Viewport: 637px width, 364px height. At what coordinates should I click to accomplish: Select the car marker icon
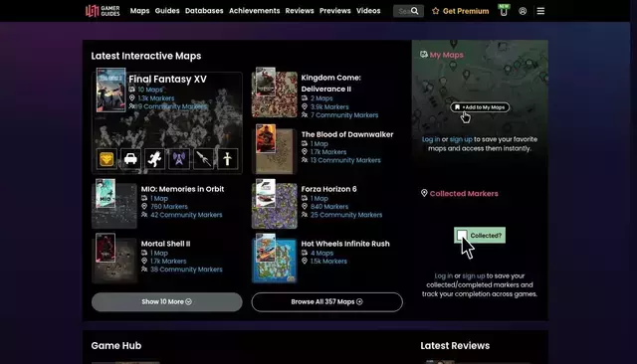[x=130, y=159]
